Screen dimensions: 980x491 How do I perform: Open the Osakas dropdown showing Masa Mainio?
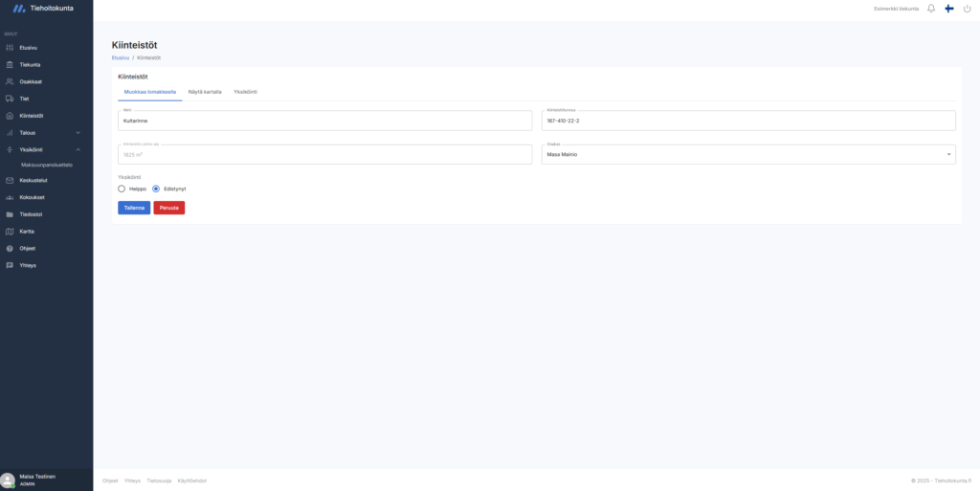(747, 154)
